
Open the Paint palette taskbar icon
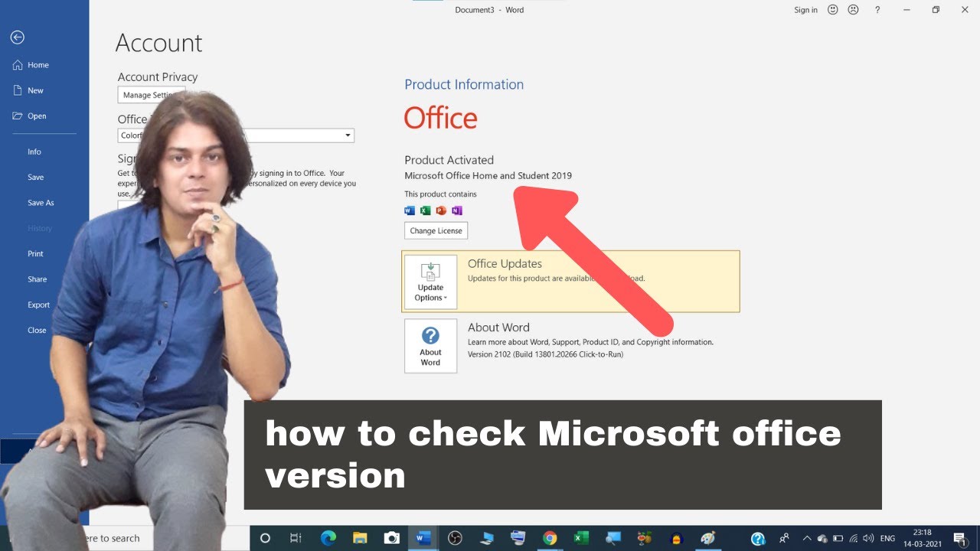708,538
